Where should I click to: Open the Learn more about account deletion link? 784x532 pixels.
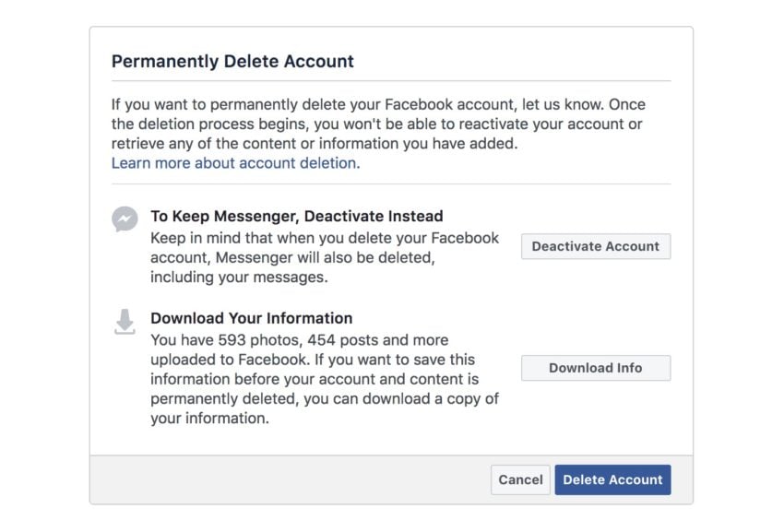(x=235, y=163)
